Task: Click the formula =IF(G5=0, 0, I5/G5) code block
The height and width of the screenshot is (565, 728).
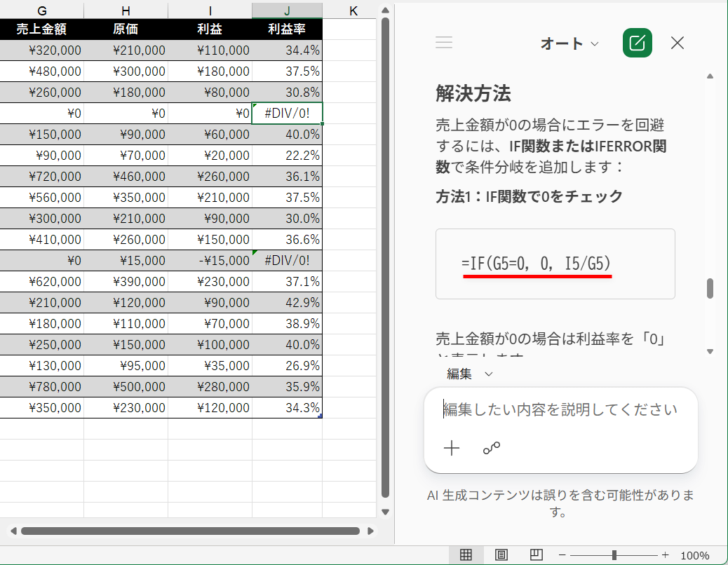Action: tap(555, 264)
